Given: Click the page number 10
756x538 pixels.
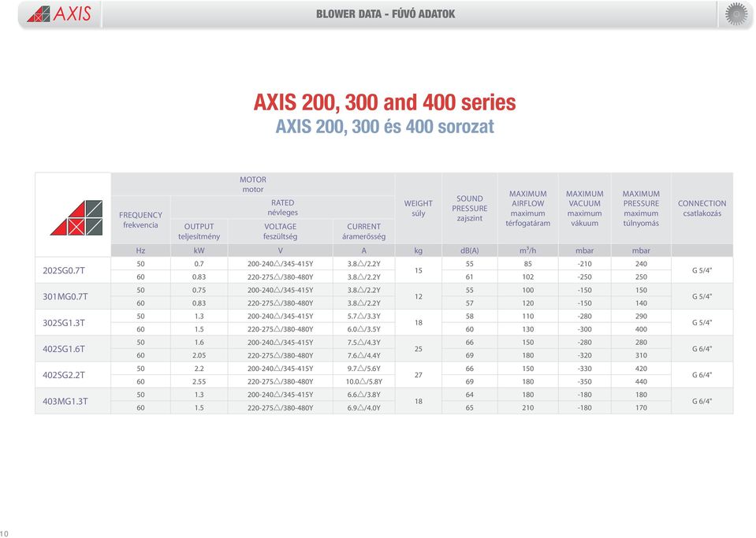Looking at the screenshot, I should pyautogui.click(x=5, y=533).
